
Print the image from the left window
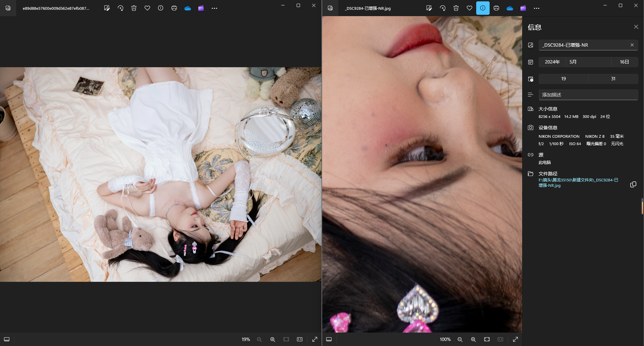(174, 8)
